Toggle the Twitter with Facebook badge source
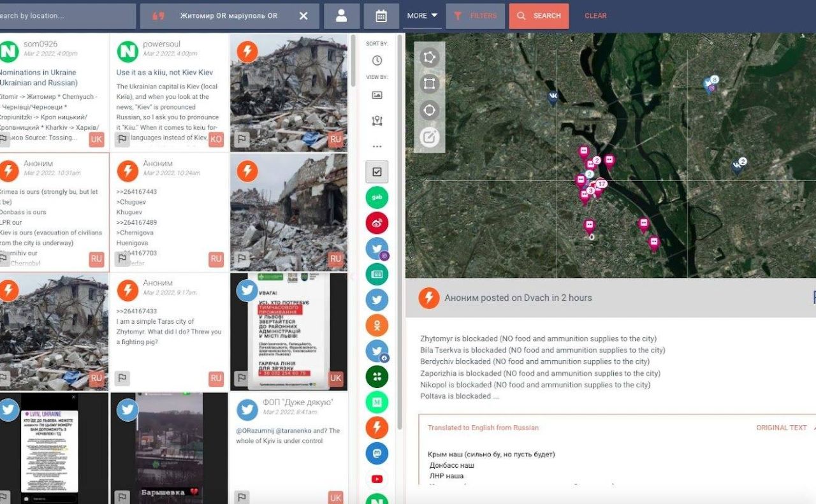Viewport: 816px width, 504px height. (377, 351)
